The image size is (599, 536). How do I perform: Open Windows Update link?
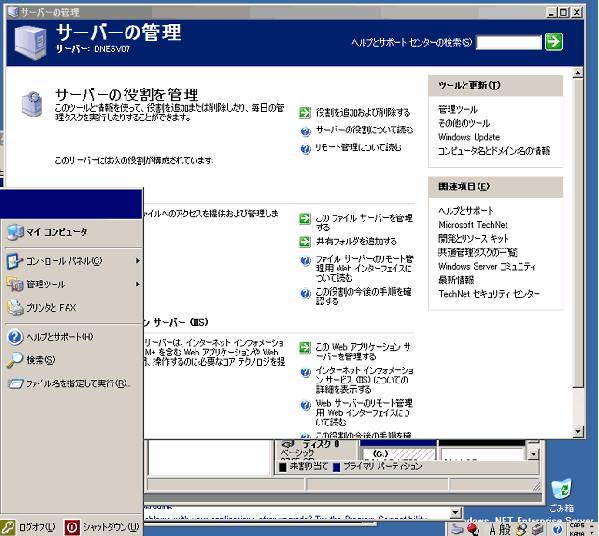[469, 137]
